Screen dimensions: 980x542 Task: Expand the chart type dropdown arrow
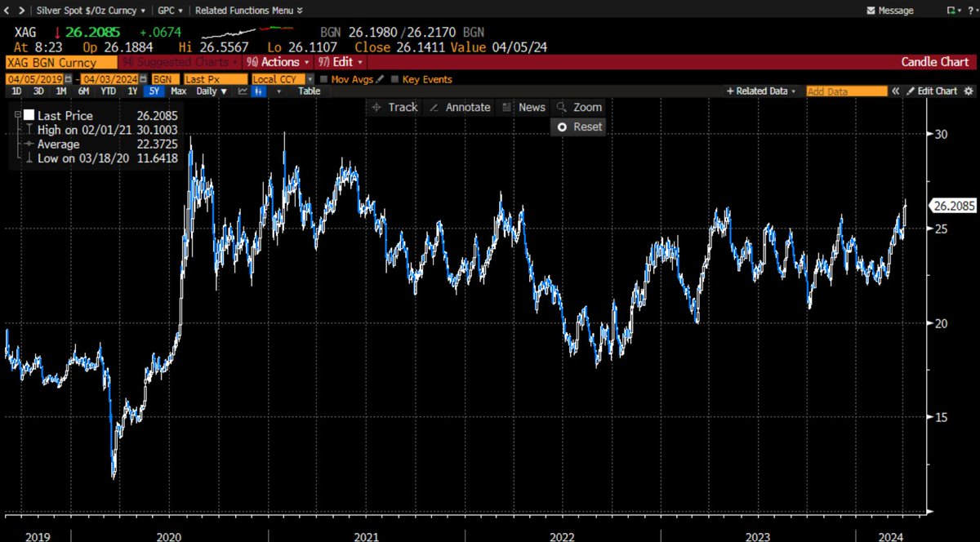tap(280, 91)
